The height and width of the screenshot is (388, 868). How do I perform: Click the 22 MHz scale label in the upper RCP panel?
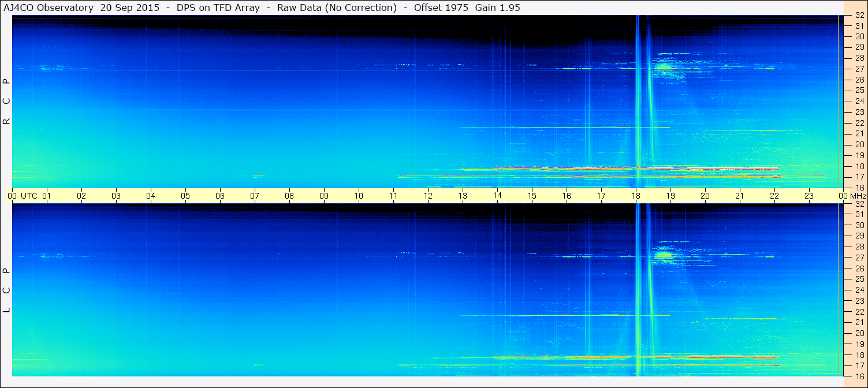point(859,122)
